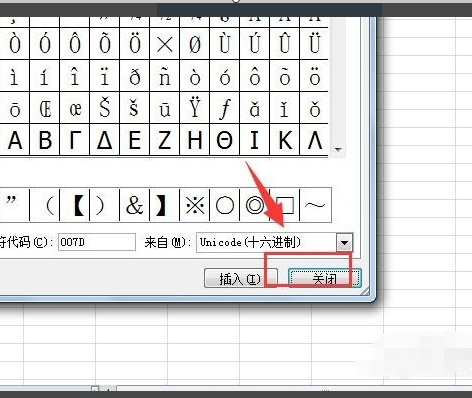Select lowercase ū with macron
The image size is (472, 398).
(165, 108)
